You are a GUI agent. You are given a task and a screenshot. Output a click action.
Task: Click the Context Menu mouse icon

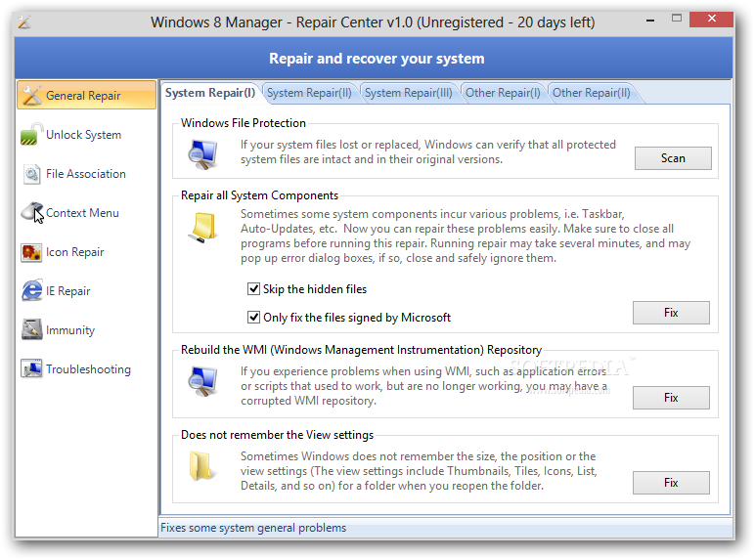coord(32,212)
